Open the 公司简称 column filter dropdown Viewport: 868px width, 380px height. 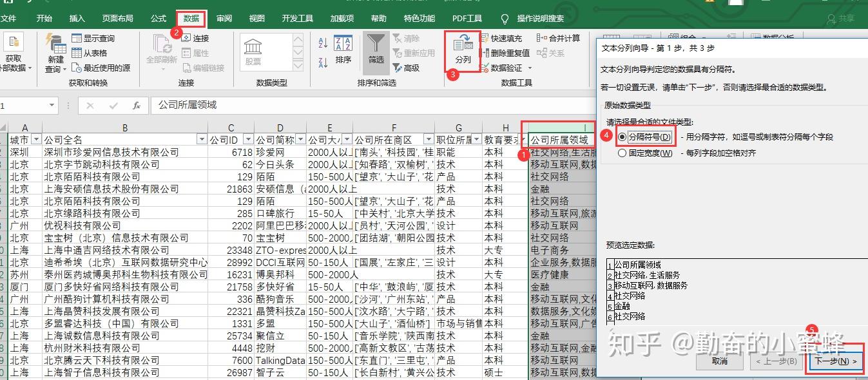300,140
